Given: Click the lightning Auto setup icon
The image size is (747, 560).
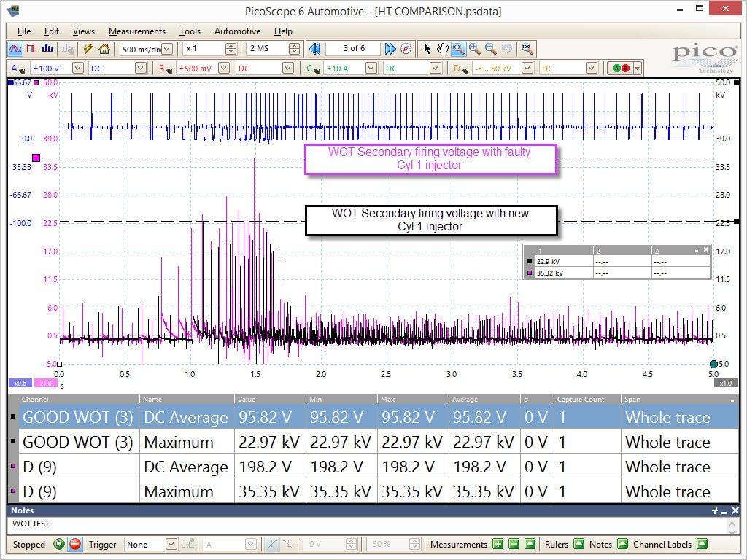Looking at the screenshot, I should (x=88, y=49).
